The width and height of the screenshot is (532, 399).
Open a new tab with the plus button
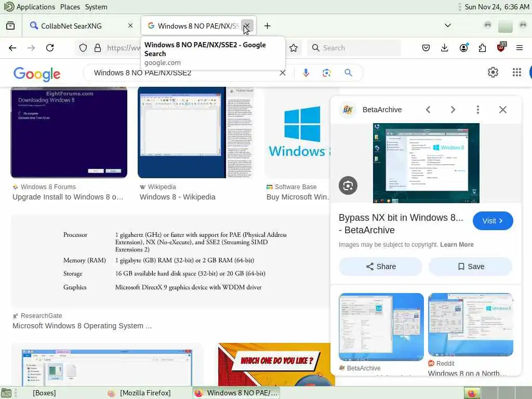pyautogui.click(x=268, y=26)
